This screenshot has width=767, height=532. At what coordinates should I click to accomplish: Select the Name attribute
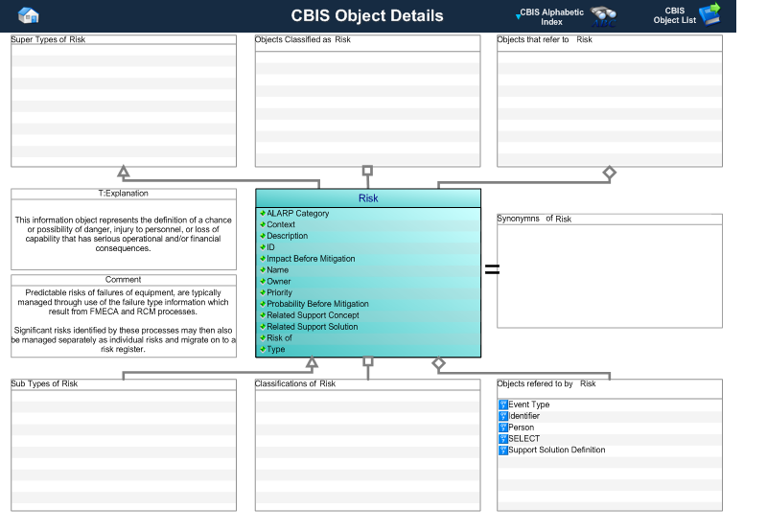[277, 270]
